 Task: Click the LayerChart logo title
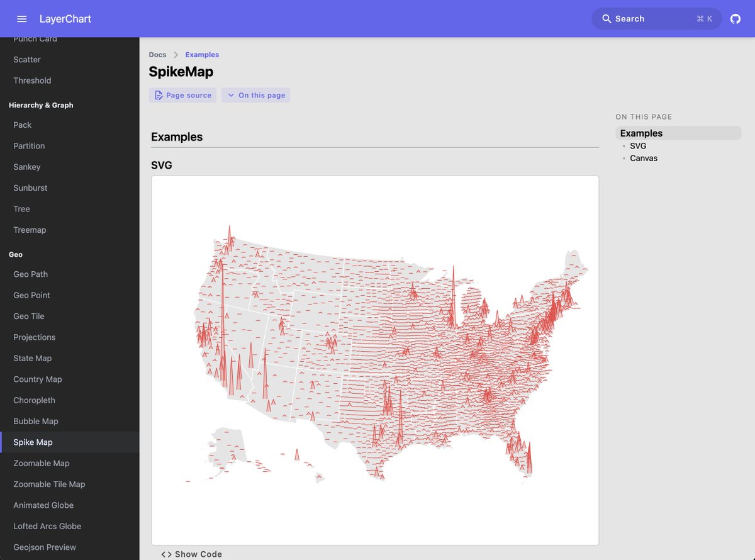click(65, 19)
